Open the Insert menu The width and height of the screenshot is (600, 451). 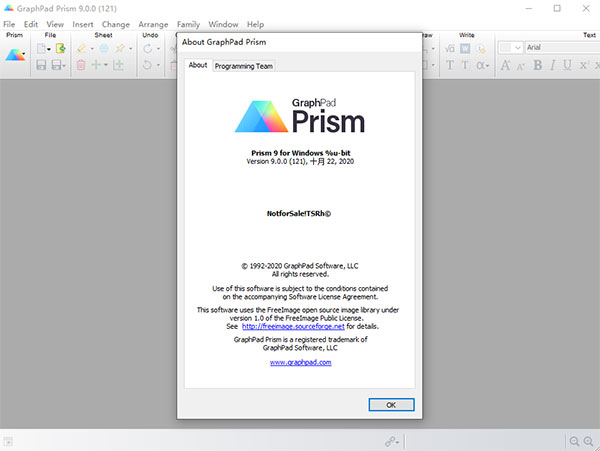click(x=82, y=23)
